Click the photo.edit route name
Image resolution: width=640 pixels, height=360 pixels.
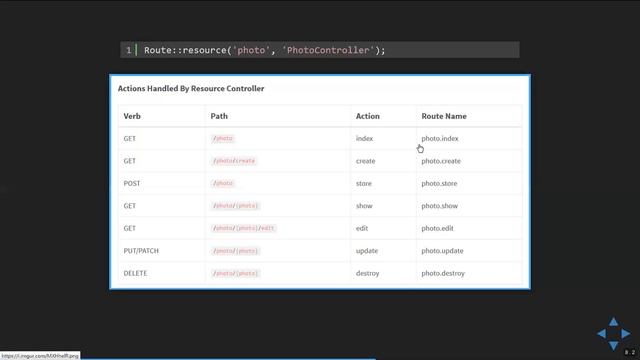click(x=438, y=228)
